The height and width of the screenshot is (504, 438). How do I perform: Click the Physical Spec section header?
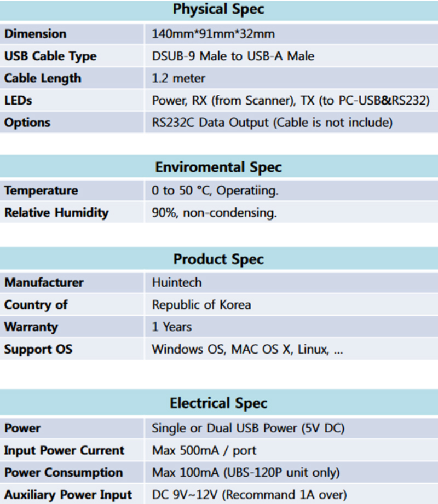218,9
